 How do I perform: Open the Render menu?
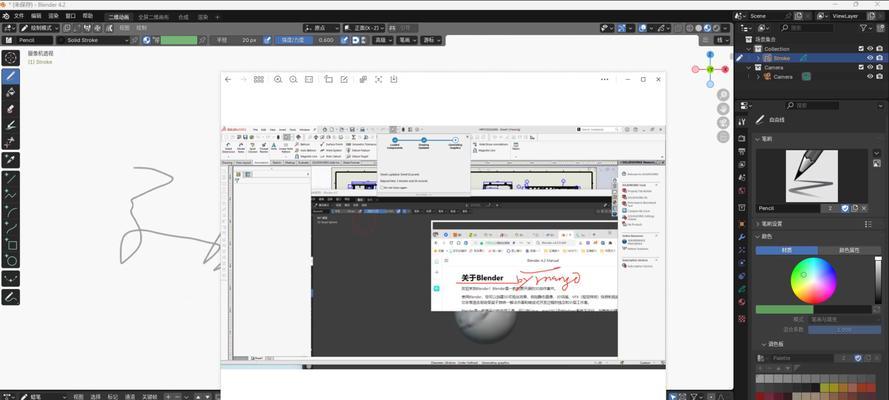[x=53, y=16]
